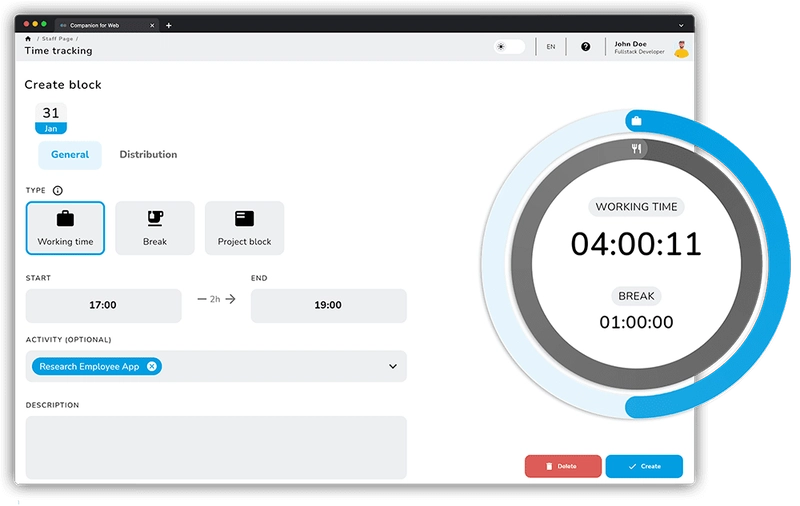Select the Break block type
The height and width of the screenshot is (506, 800).
click(x=155, y=228)
